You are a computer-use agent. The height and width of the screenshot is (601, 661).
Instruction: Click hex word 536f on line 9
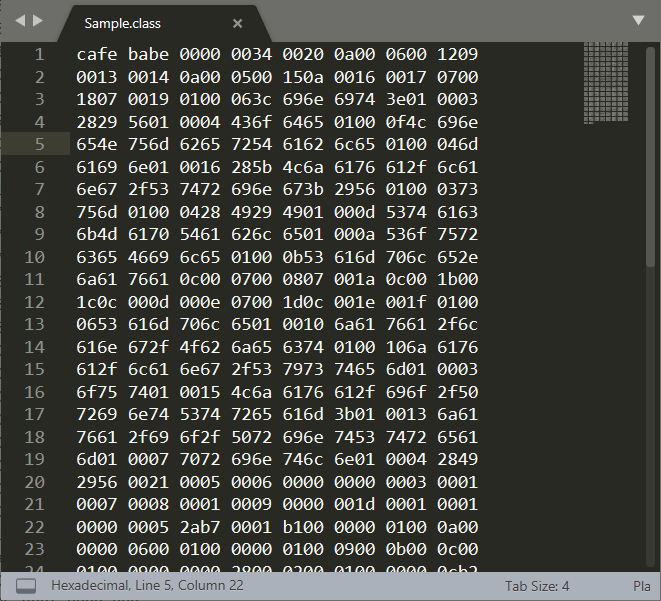point(406,234)
